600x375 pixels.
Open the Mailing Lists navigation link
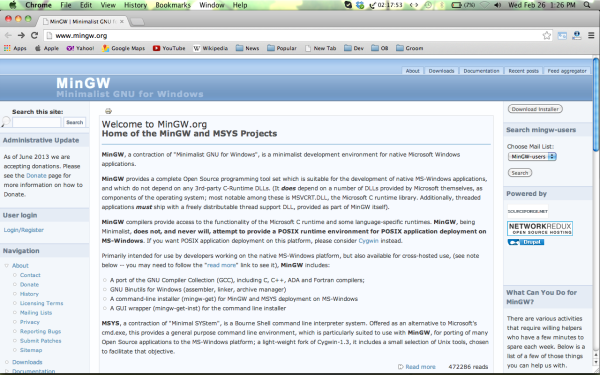[36, 313]
